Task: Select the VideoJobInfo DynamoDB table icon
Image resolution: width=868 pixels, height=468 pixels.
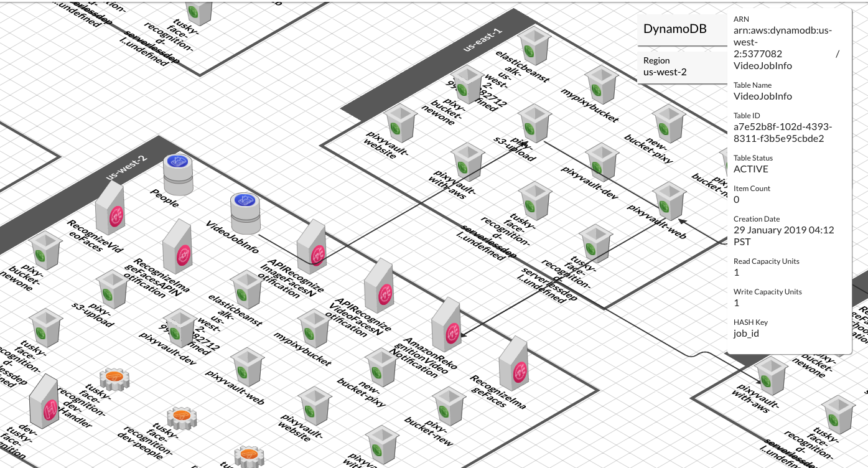Action: 245,212
